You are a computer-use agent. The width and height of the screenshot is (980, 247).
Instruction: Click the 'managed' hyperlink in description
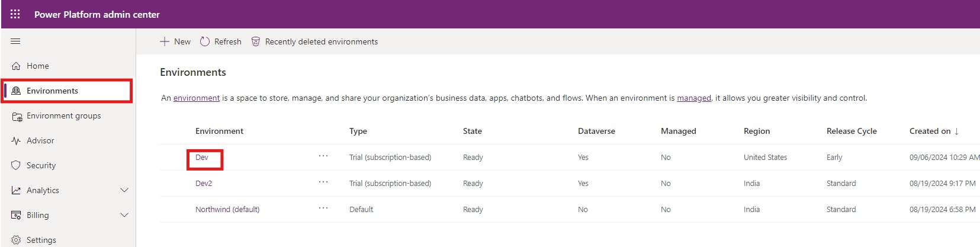[x=693, y=98]
